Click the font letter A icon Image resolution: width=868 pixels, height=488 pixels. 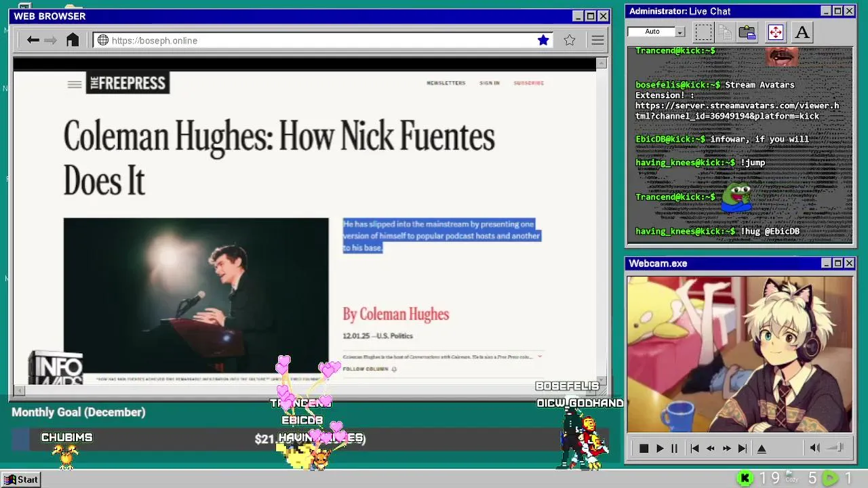(802, 32)
